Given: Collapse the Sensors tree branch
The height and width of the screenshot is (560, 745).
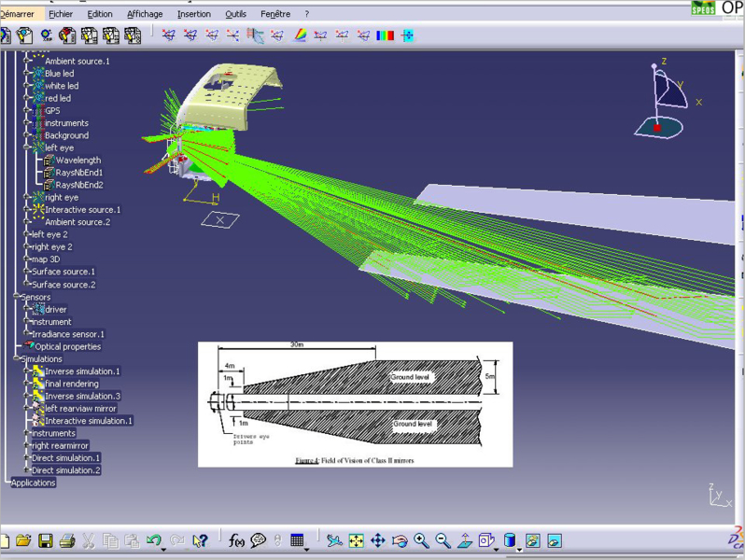Looking at the screenshot, I should 16,297.
